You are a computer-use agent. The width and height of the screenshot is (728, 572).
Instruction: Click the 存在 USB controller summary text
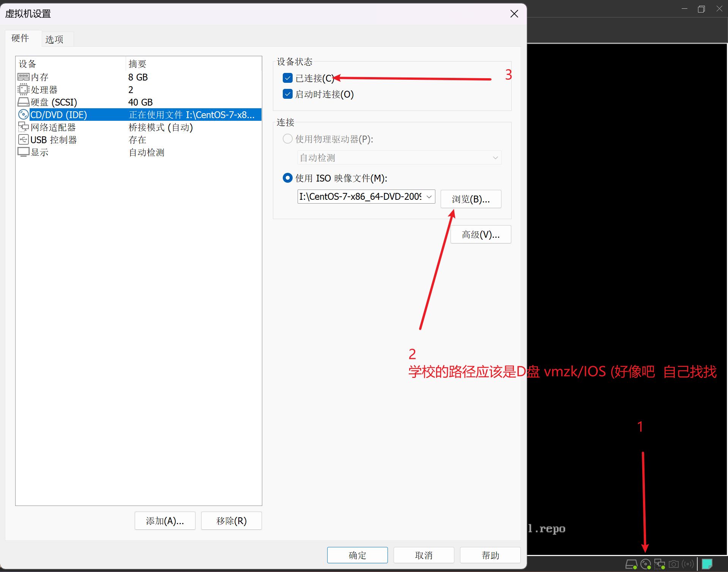point(137,140)
